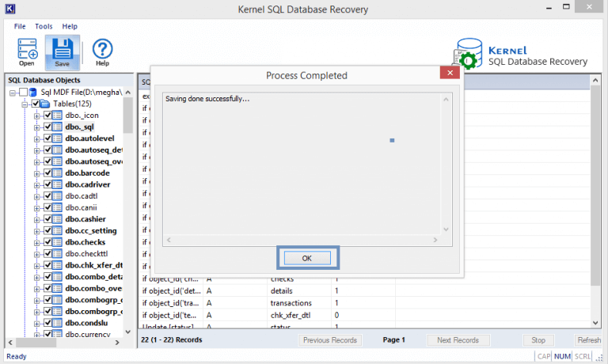Click the Kernel app icon in title bar

pos(10,9)
